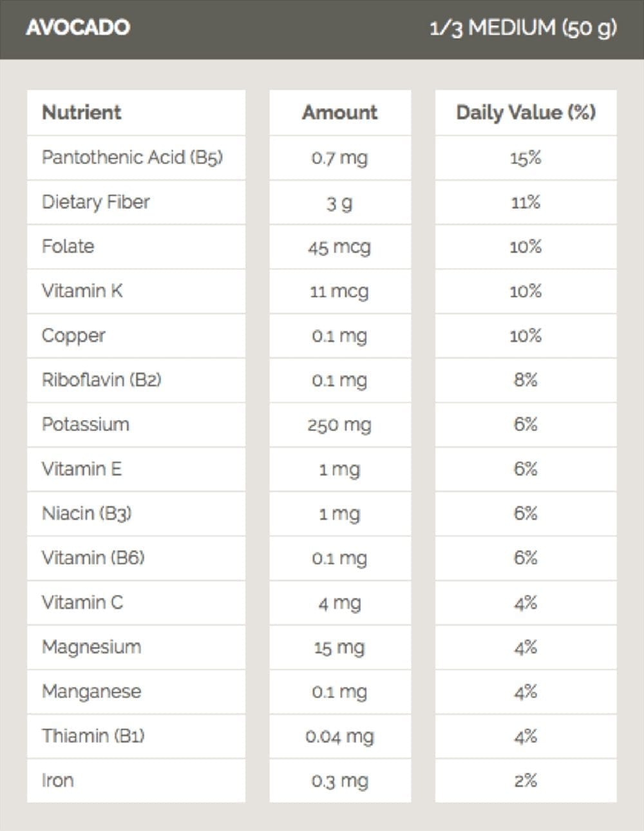Click the Potassium 250 mg amount cell
Screen dimensions: 644x831
click(x=340, y=425)
